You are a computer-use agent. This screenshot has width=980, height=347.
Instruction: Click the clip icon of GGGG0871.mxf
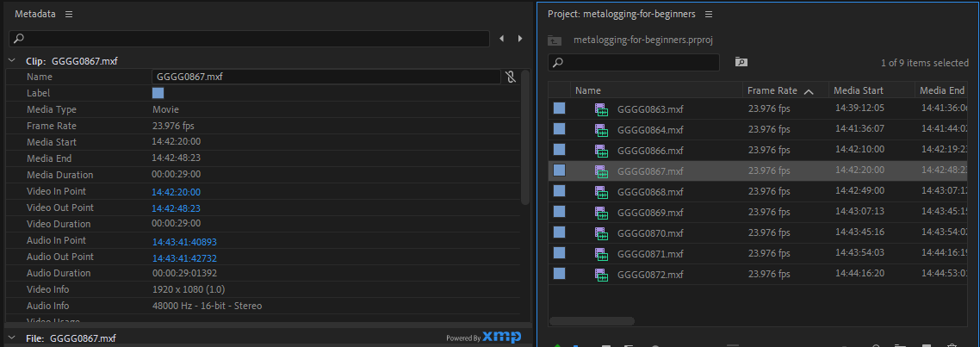tap(601, 254)
